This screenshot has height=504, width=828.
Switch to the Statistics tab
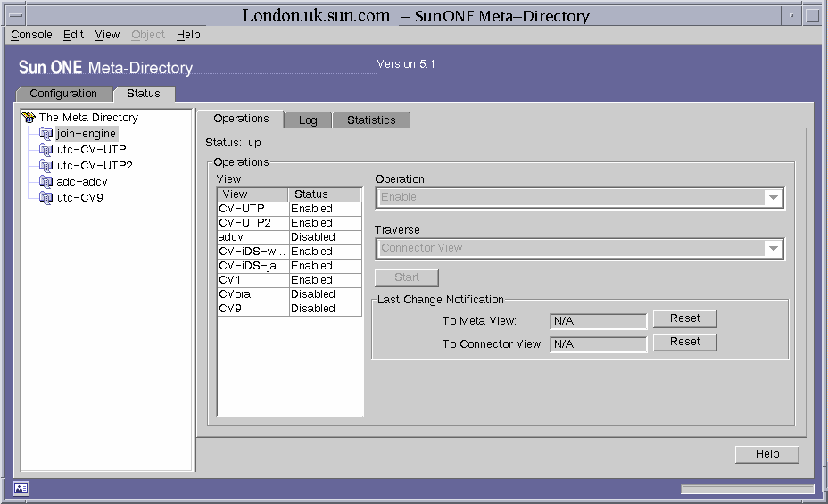[371, 120]
